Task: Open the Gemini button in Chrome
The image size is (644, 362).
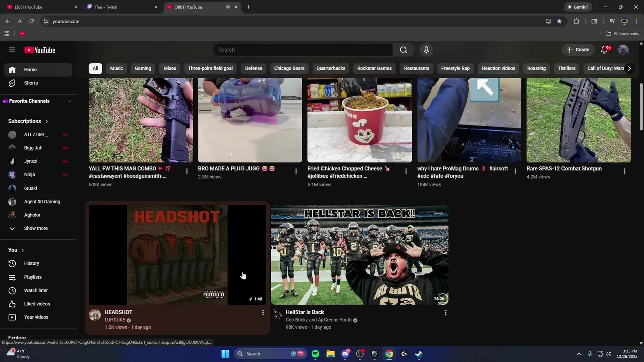Action: pos(577,7)
